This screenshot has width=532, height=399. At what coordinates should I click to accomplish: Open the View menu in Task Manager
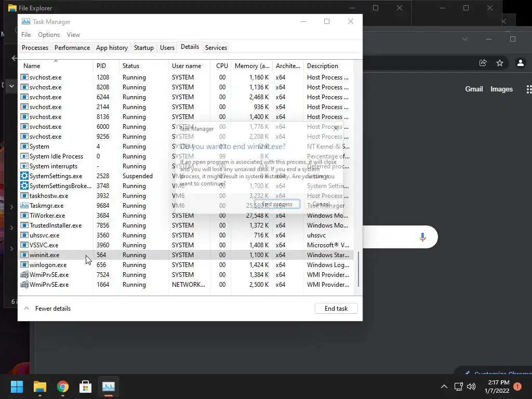[73, 35]
